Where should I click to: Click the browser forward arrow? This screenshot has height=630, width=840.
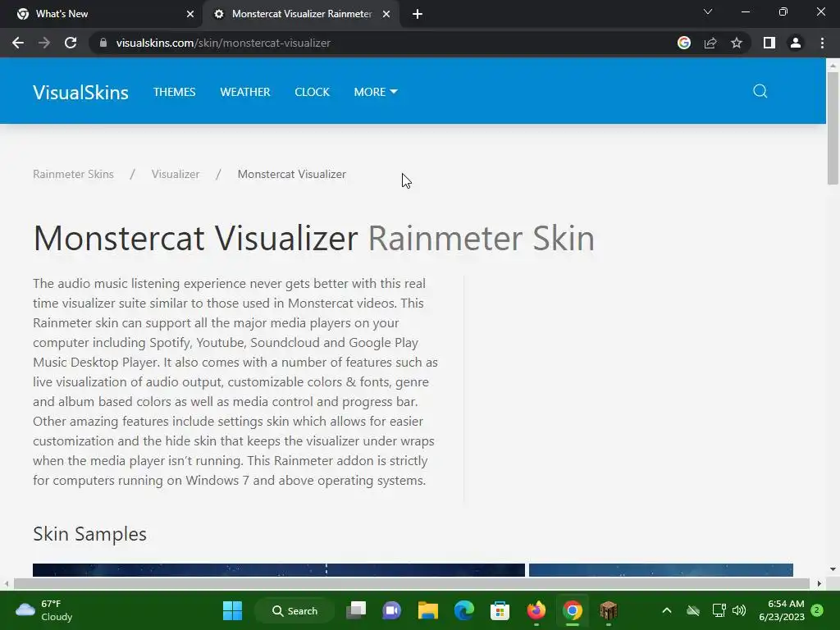coord(44,43)
